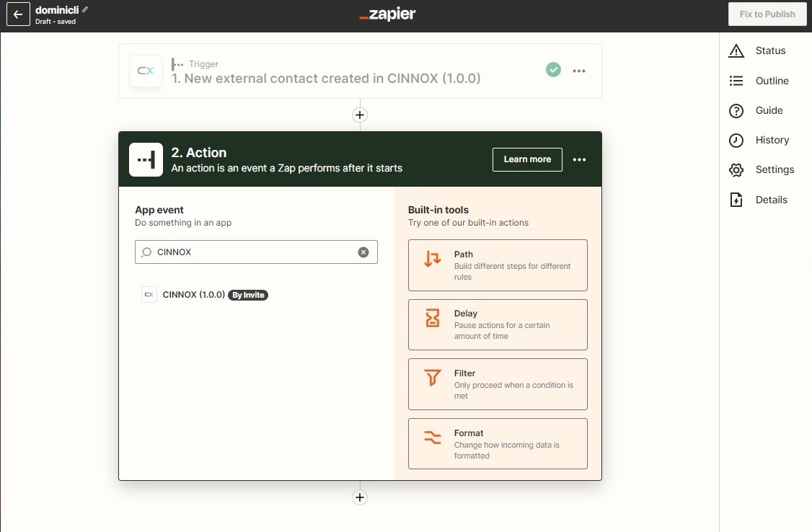Select the Status sidebar label
This screenshot has height=532, width=812.
[x=770, y=50]
